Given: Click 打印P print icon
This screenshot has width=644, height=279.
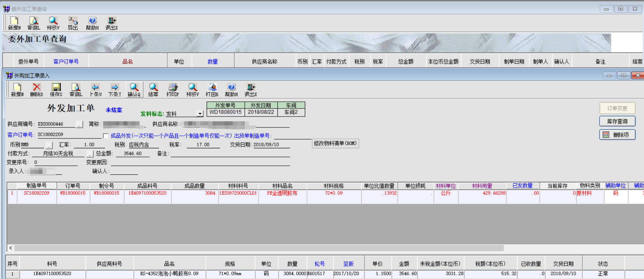Looking at the screenshot, I should click(173, 90).
